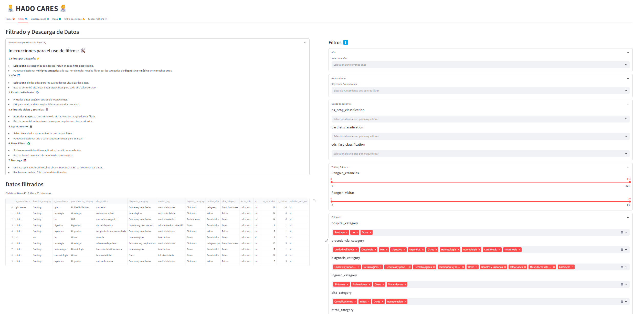Expand the hospital_category options arrow
The image size is (644, 314).
pos(626,232)
